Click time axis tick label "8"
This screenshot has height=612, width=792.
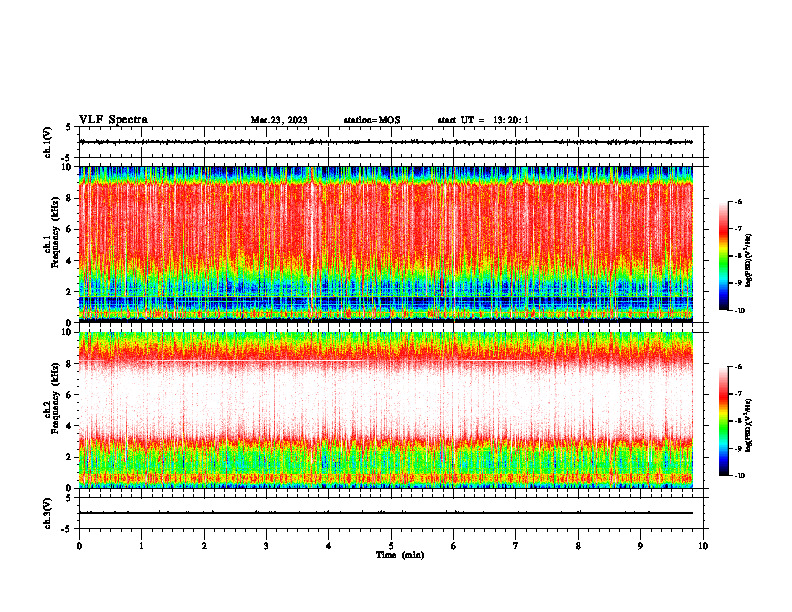click(578, 546)
